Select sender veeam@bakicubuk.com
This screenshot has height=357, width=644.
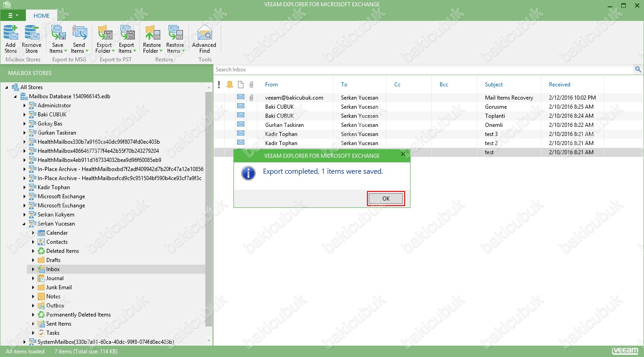[x=294, y=97]
